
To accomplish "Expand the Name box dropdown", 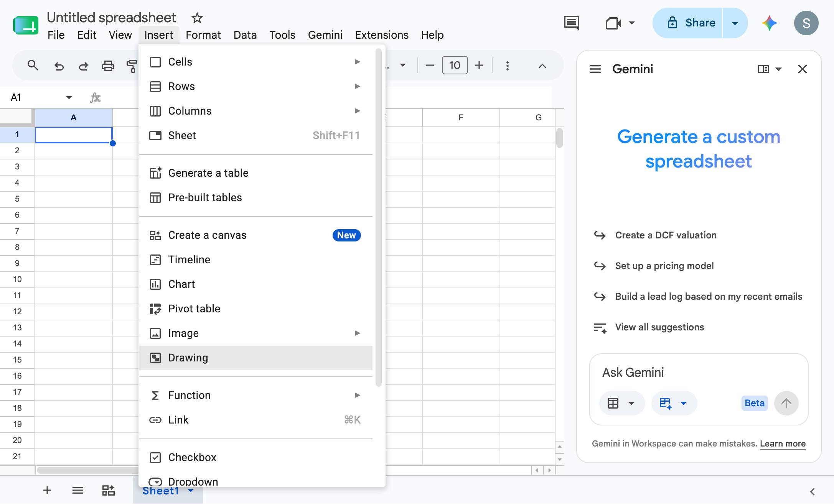I will click(69, 97).
